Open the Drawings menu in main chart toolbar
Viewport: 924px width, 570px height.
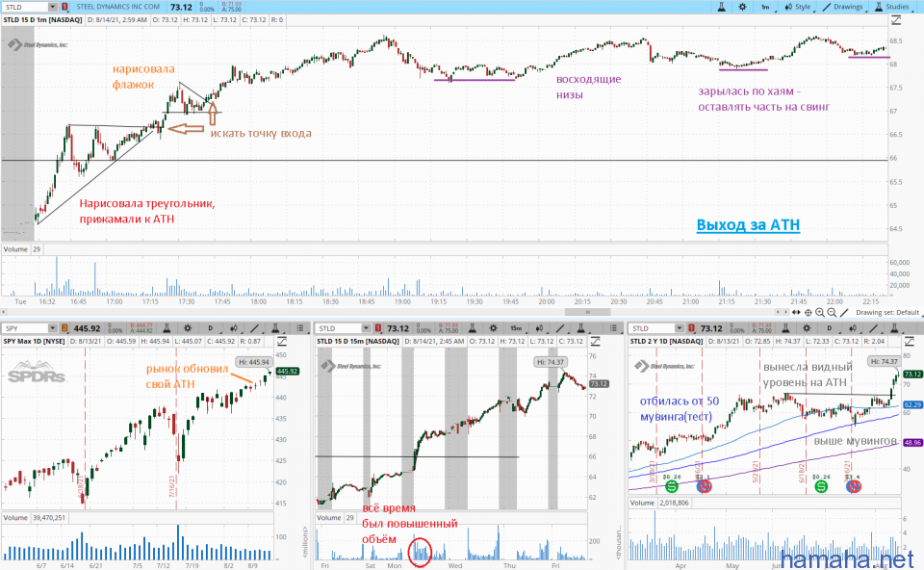pos(843,7)
